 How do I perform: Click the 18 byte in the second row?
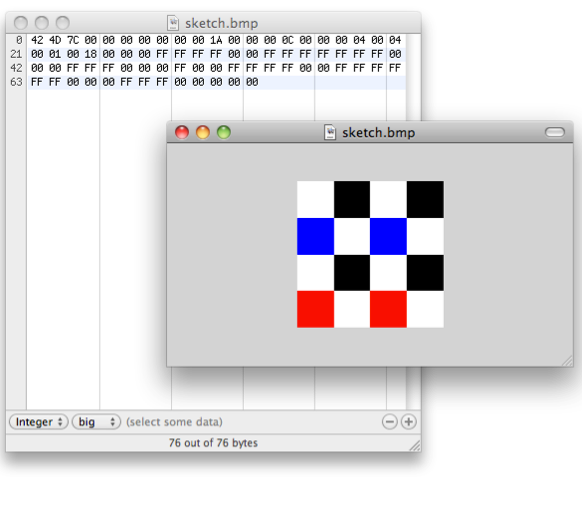[x=91, y=54]
